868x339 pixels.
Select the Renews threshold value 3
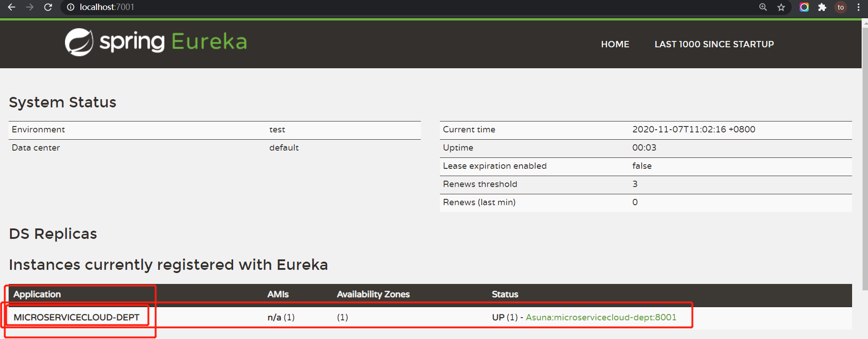pos(635,184)
